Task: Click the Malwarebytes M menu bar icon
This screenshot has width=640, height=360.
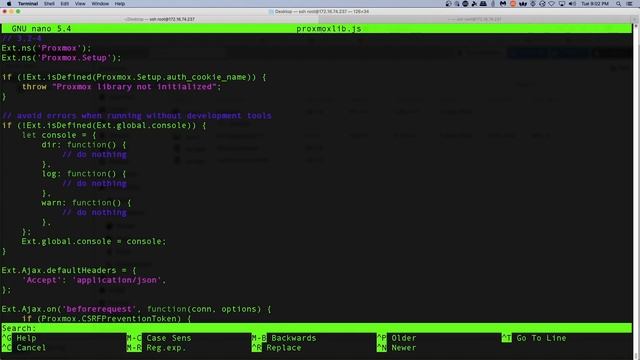Action: [x=503, y=4]
